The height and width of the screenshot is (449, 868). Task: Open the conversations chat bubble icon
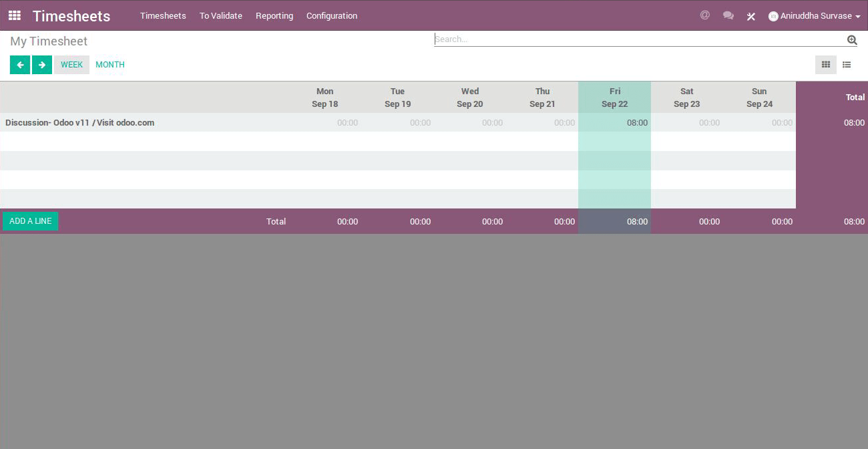pyautogui.click(x=728, y=15)
